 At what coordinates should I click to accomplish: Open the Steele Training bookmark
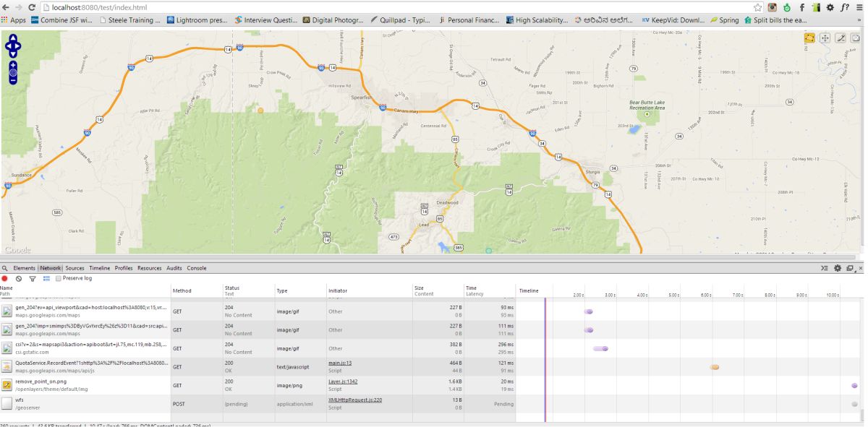tap(130, 20)
